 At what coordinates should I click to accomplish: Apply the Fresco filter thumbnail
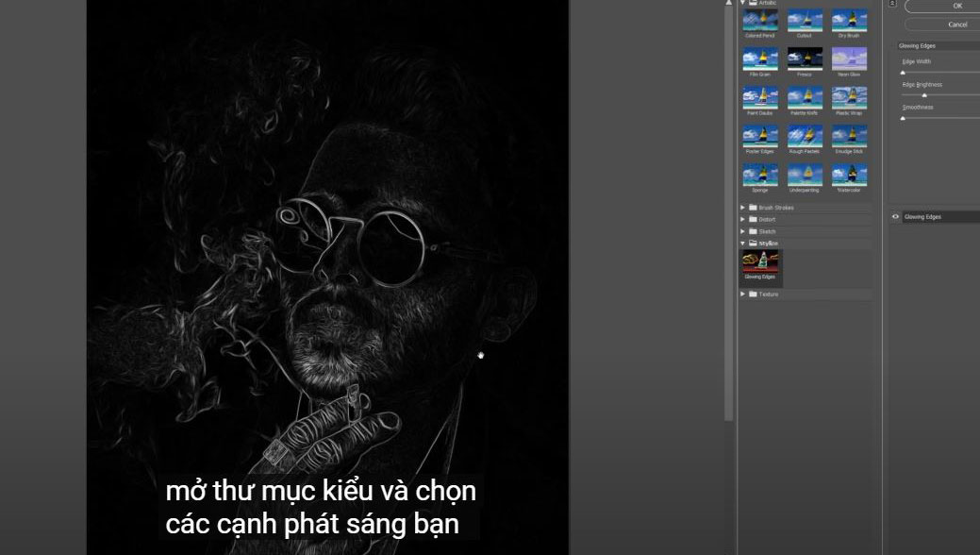[x=805, y=59]
